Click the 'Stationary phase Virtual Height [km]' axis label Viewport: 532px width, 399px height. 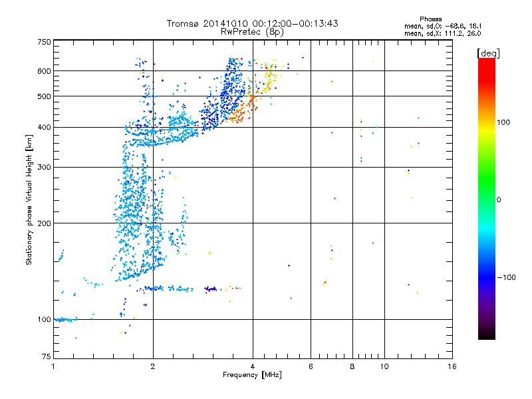pyautogui.click(x=29, y=200)
